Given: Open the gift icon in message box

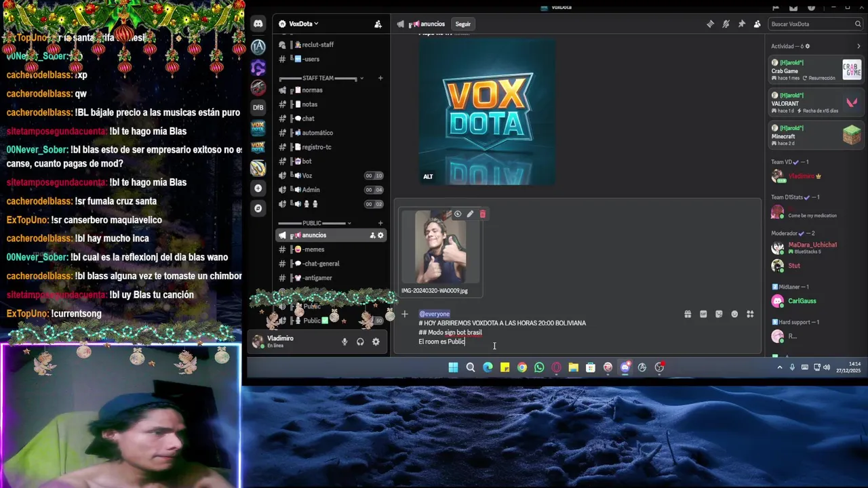Looking at the screenshot, I should pyautogui.click(x=688, y=314).
